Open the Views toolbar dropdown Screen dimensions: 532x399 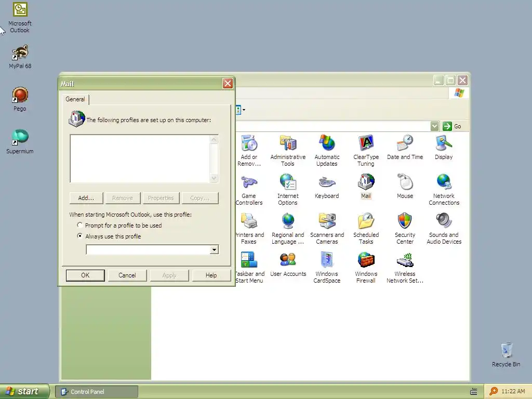tap(244, 110)
